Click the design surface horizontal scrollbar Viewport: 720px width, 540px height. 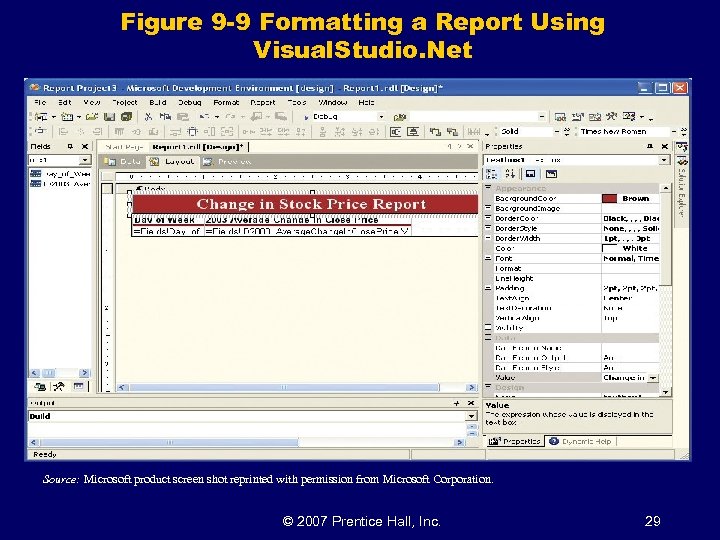[x=297, y=388]
